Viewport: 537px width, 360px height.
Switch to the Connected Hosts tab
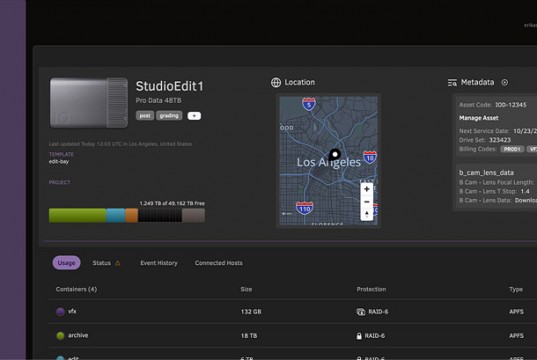218,263
